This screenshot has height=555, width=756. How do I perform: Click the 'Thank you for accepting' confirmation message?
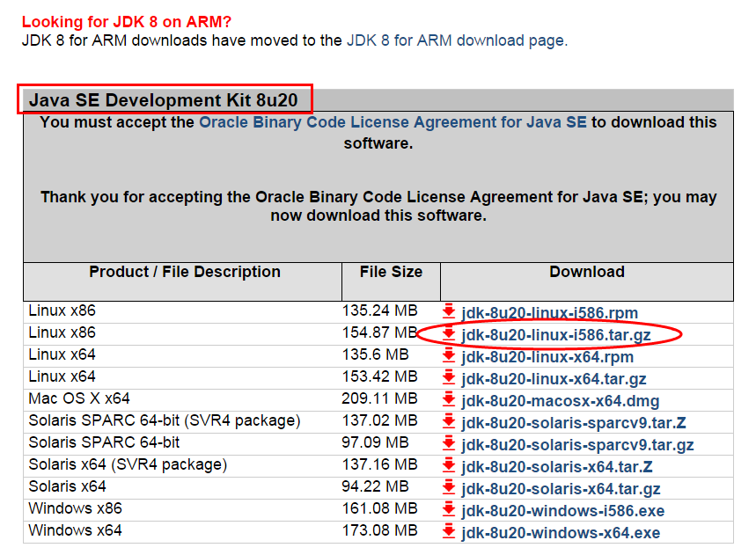coord(378,206)
